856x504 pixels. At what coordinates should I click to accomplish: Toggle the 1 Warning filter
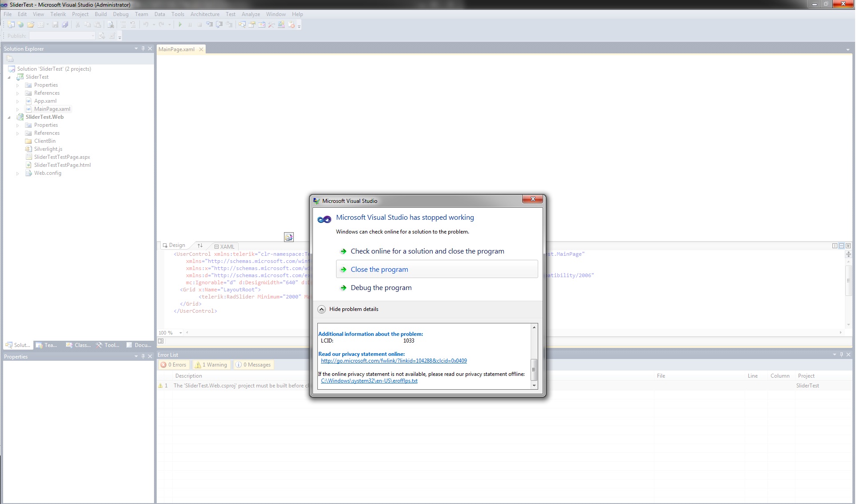[x=211, y=365]
